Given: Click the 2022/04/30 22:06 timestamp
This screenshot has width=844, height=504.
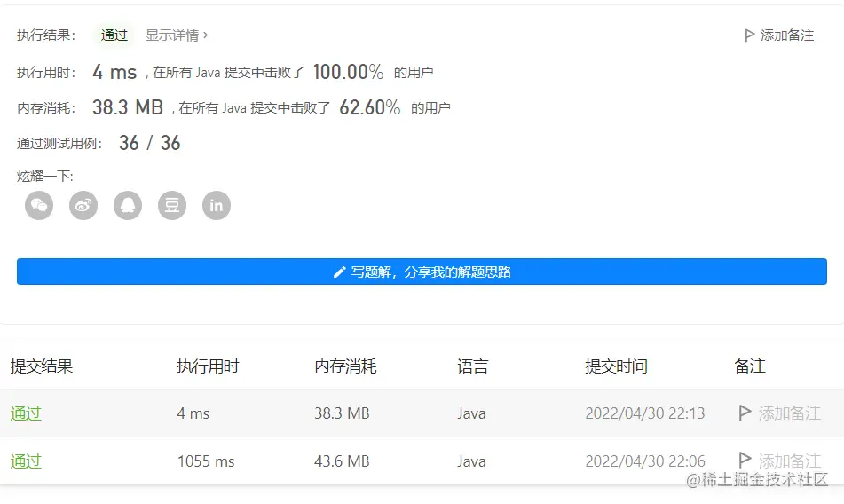Looking at the screenshot, I should coord(645,461).
